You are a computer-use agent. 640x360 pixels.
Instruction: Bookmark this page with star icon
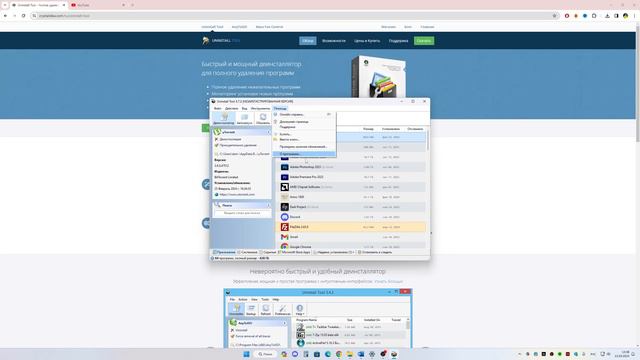[554, 16]
